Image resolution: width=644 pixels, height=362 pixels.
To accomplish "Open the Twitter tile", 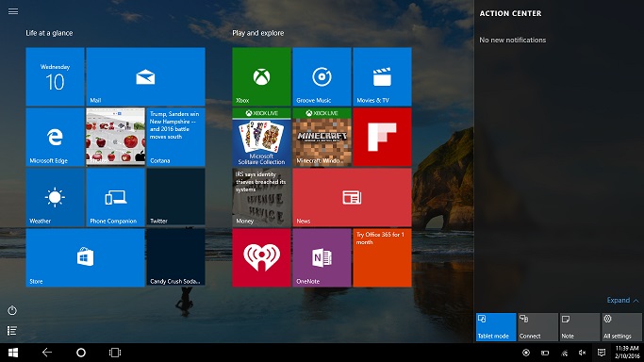I will tap(175, 197).
